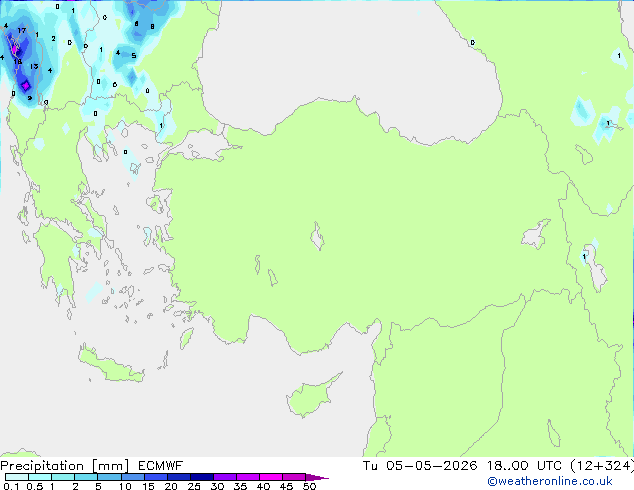Image resolution: width=634 pixels, height=490 pixels.
Task: Click the 30 to 35 mm legend swatch
Action: (x=225, y=477)
